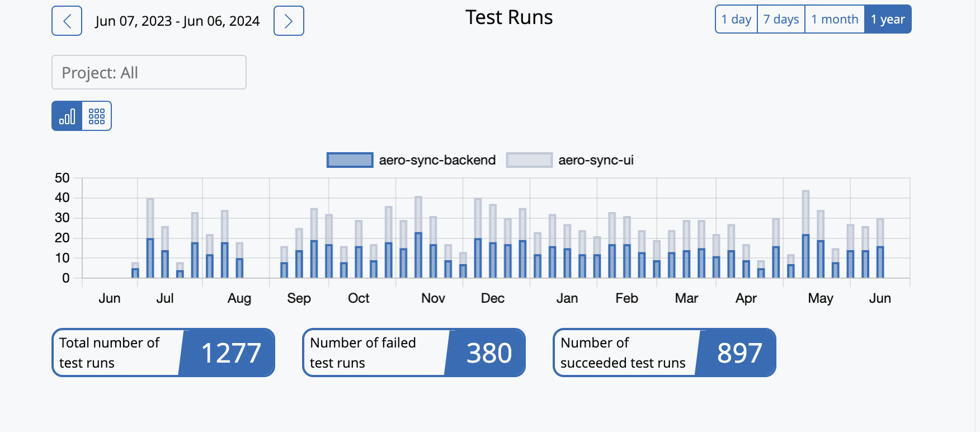Click the aero-sync-backend legend label
The image size is (980, 432).
(x=437, y=160)
